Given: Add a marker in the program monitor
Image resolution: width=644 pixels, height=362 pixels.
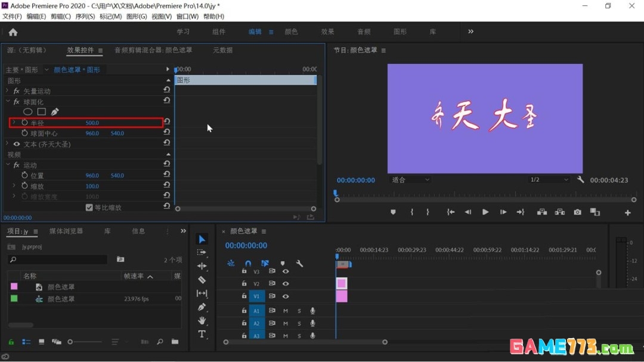Looking at the screenshot, I should 393,212.
